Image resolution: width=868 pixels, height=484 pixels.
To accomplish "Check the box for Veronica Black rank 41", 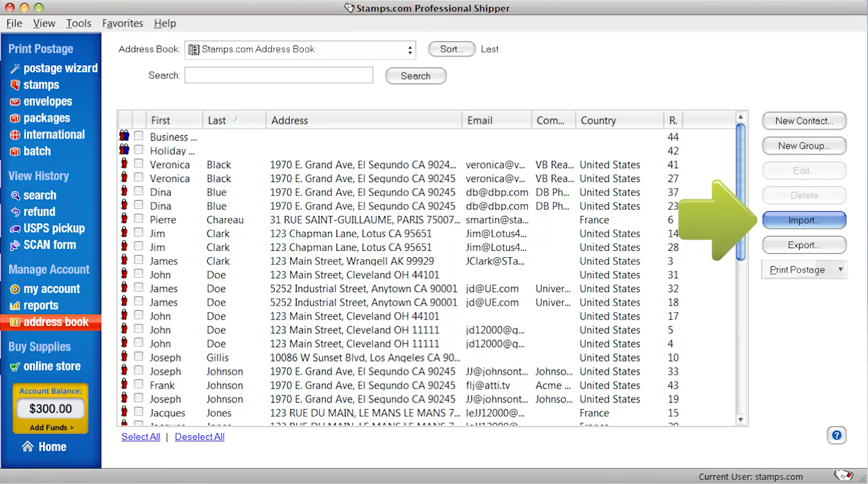I will pyautogui.click(x=139, y=164).
